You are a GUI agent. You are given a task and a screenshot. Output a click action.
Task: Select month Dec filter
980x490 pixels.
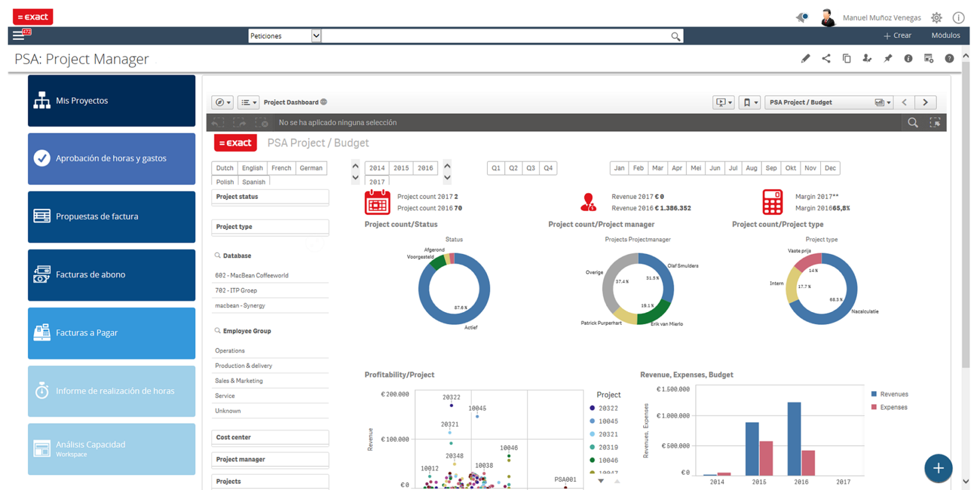tap(830, 168)
